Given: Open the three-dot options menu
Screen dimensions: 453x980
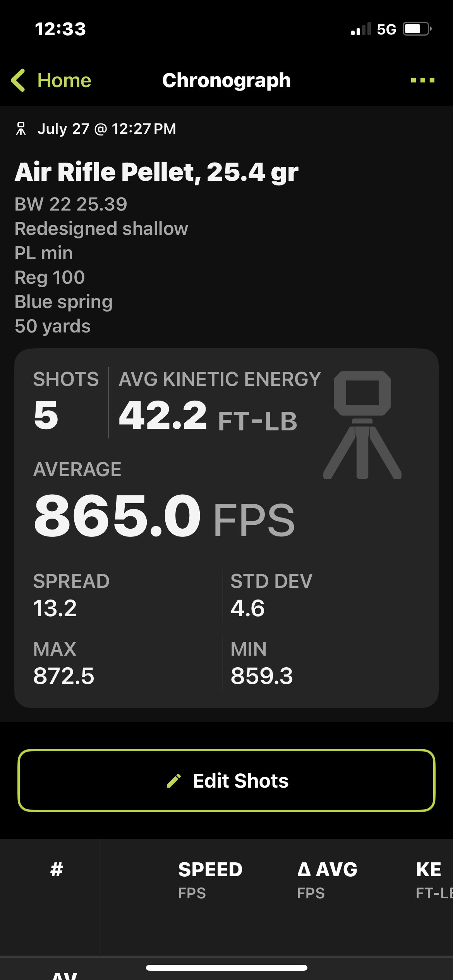Looking at the screenshot, I should click(x=422, y=80).
